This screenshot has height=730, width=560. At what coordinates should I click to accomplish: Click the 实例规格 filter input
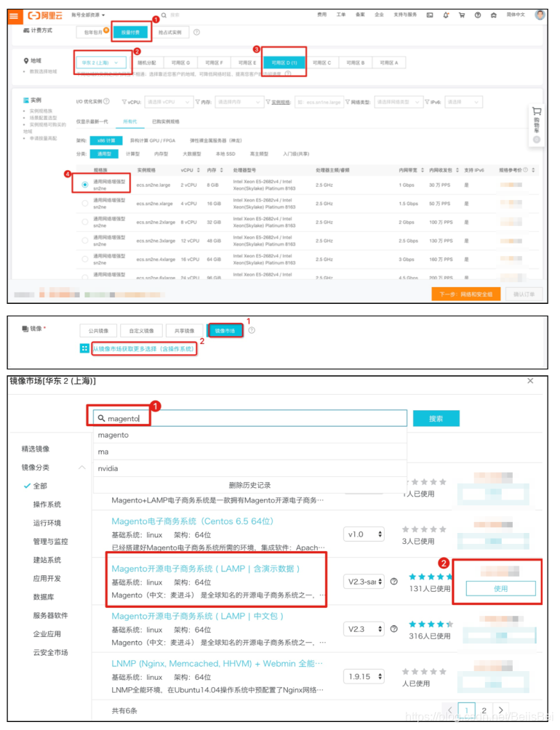[319, 102]
